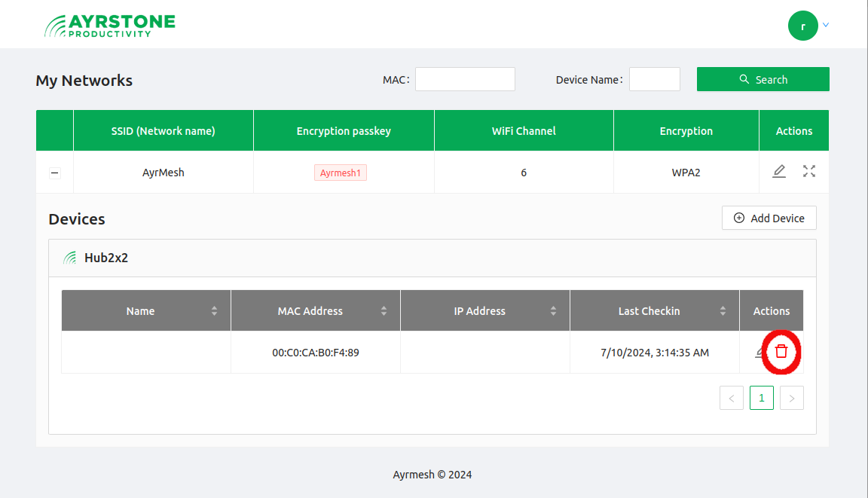Go to previous page of devices
The width and height of the screenshot is (868, 498).
(732, 398)
